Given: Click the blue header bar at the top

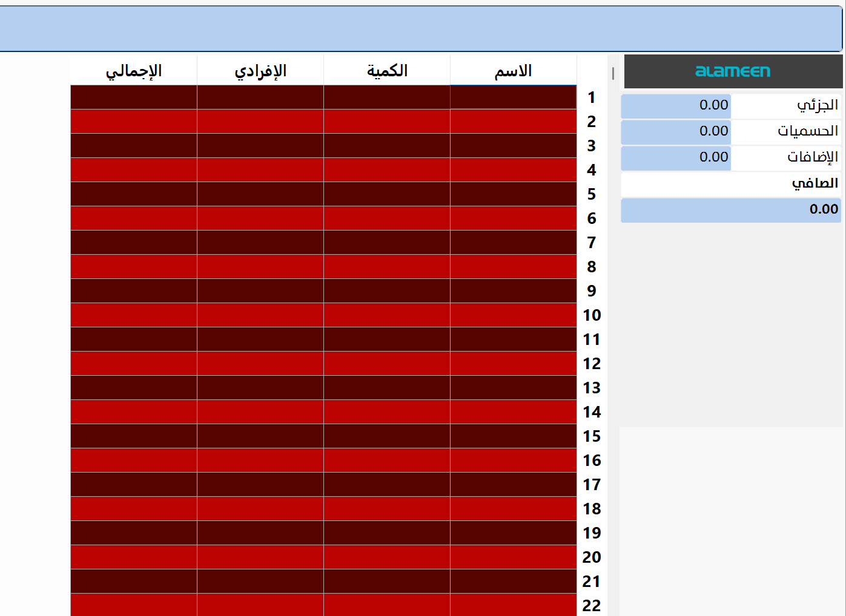Looking at the screenshot, I should pyautogui.click(x=423, y=27).
